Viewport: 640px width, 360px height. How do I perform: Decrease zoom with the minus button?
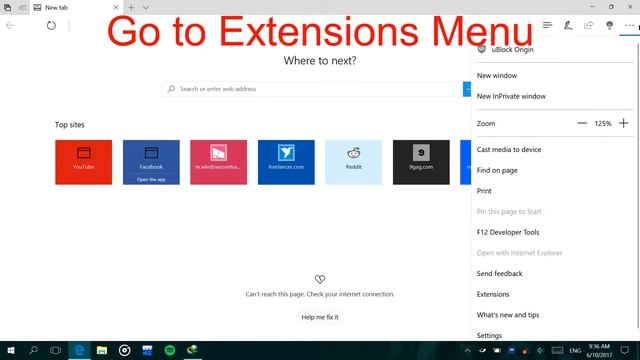582,123
